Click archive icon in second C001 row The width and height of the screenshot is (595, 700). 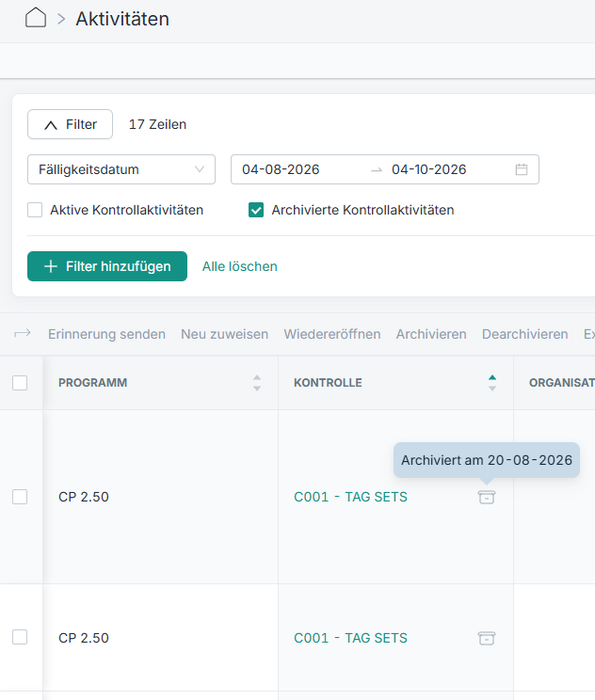point(487,638)
